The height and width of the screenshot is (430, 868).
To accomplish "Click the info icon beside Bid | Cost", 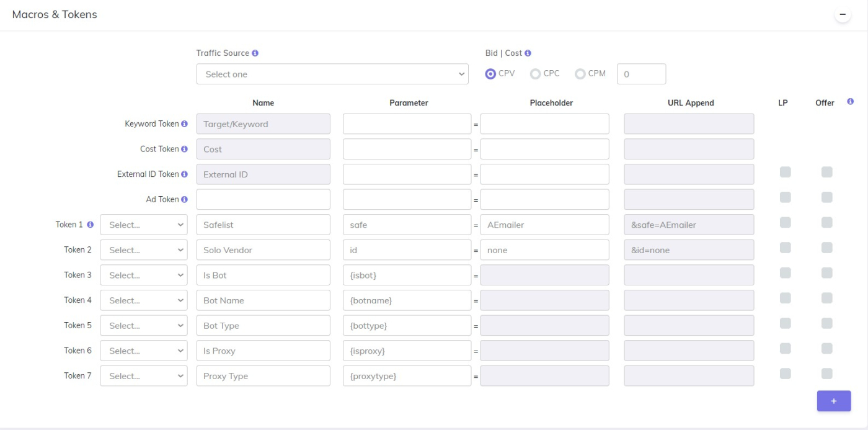I will click(528, 53).
